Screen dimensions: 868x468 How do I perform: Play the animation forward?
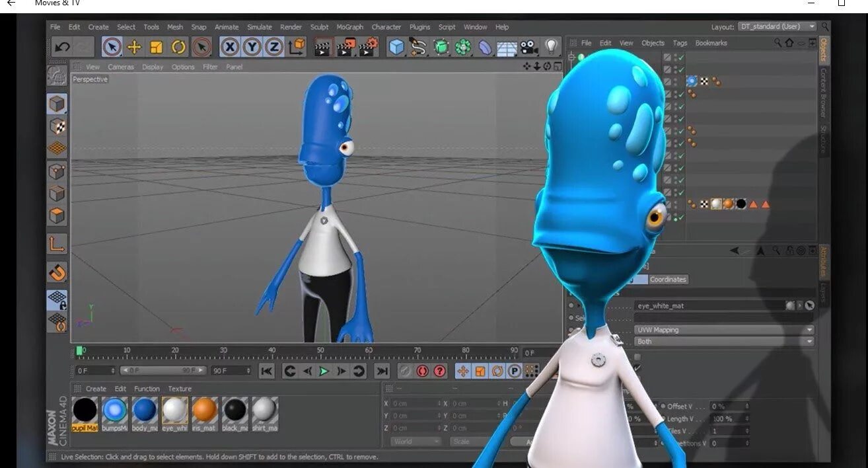(324, 371)
